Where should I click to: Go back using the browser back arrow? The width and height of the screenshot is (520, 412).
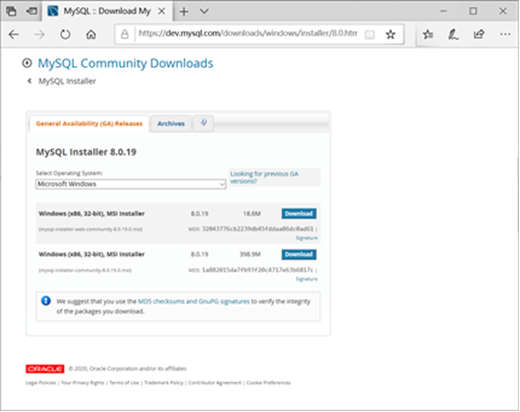tap(14, 34)
